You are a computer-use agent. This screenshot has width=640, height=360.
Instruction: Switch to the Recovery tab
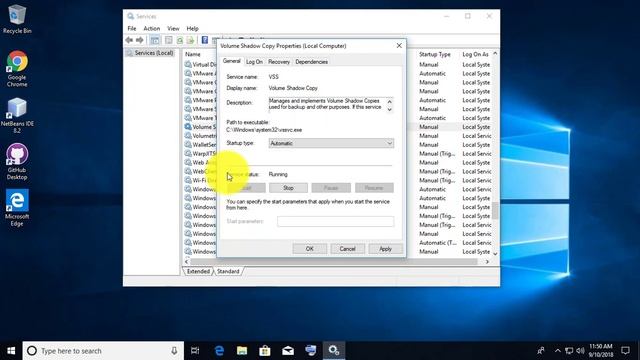click(279, 62)
